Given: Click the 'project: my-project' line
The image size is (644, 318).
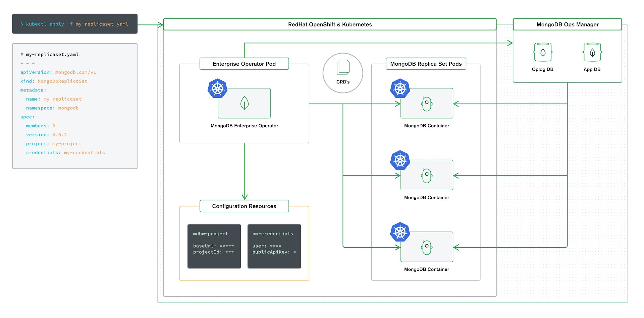Looking at the screenshot, I should 54,143.
